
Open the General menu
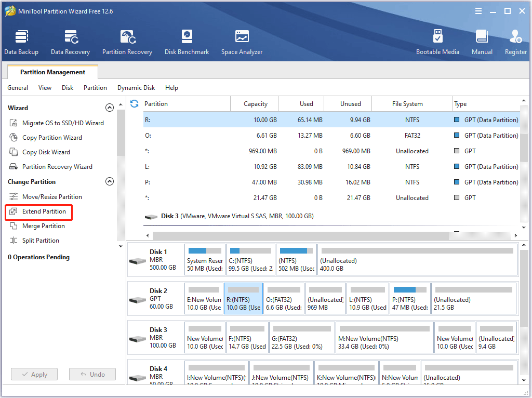(18, 88)
